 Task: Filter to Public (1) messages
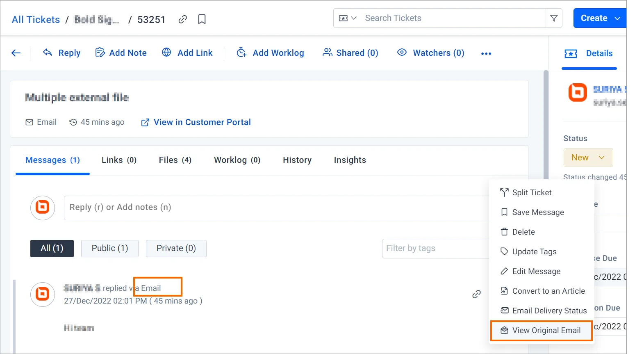110,249
